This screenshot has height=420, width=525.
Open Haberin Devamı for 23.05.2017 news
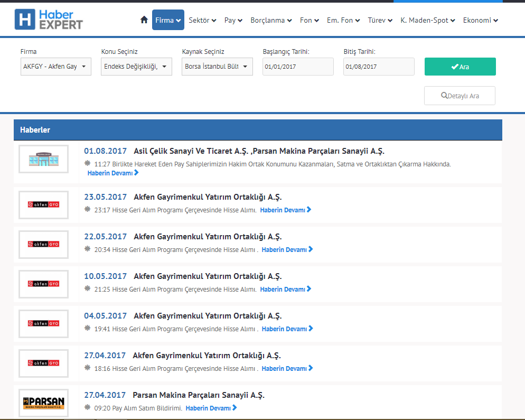click(x=286, y=210)
